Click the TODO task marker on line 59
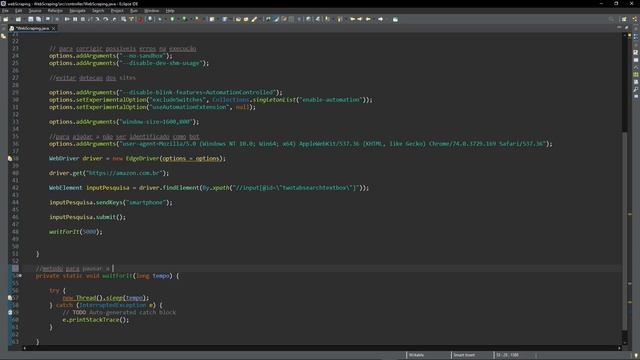 [10, 313]
